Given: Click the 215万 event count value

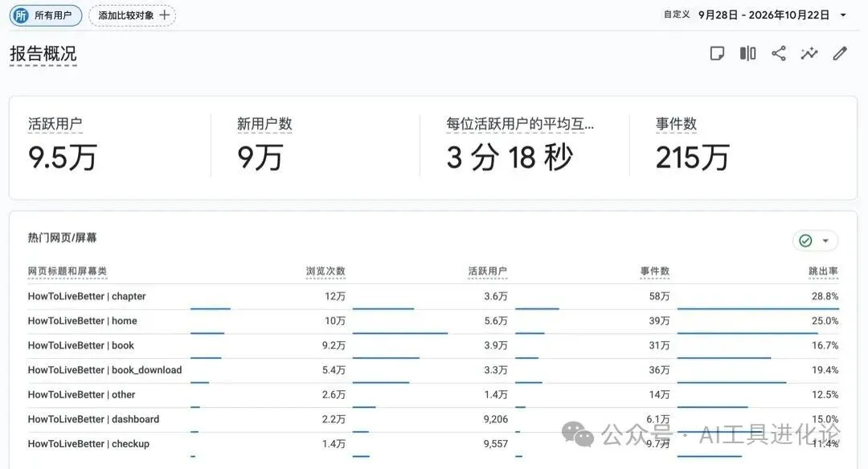Looking at the screenshot, I should coord(692,157).
